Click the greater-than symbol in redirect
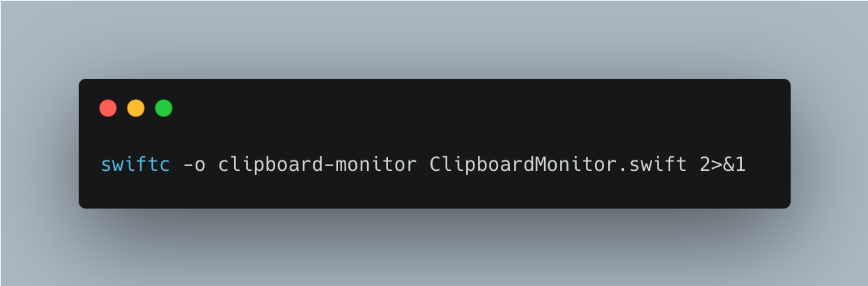Image resolution: width=868 pixels, height=286 pixels. click(x=717, y=166)
